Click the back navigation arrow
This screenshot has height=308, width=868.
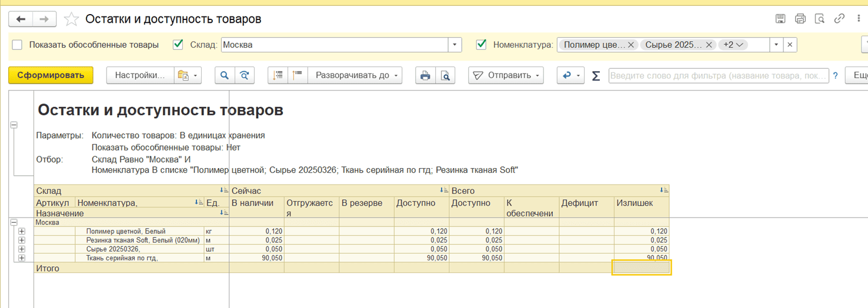pyautogui.click(x=21, y=19)
